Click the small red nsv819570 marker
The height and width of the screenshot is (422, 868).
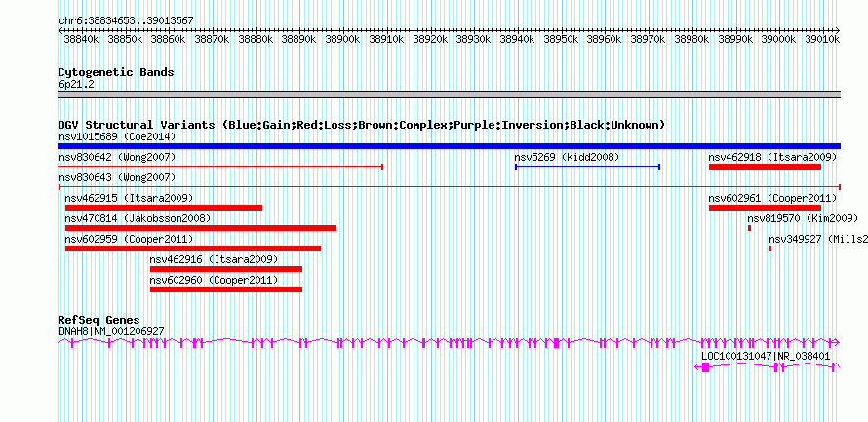(x=749, y=228)
